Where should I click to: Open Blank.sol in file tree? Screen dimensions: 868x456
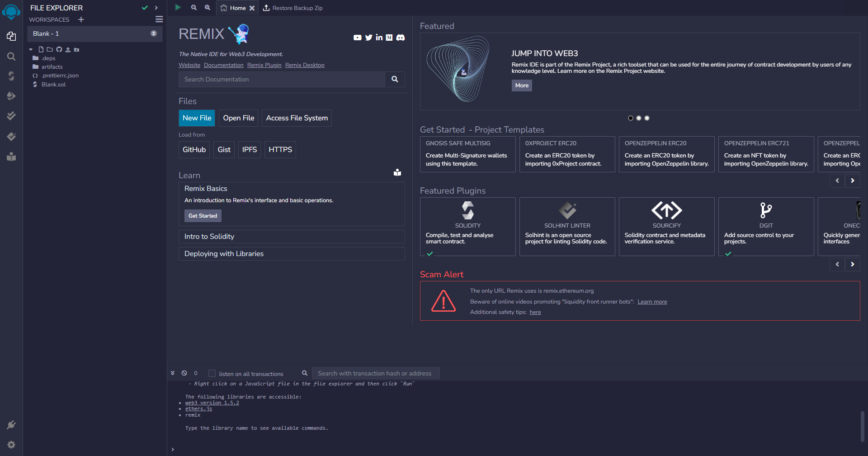(53, 85)
